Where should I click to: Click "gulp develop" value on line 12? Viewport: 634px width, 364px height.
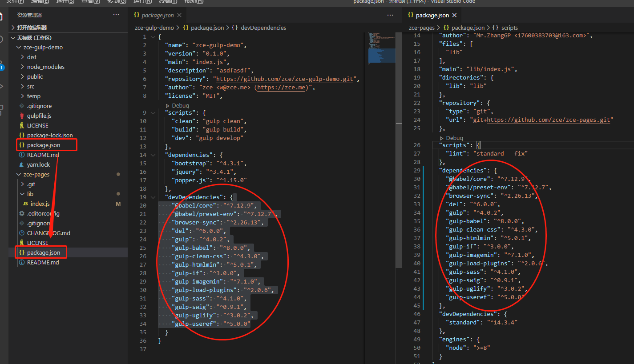click(x=220, y=138)
